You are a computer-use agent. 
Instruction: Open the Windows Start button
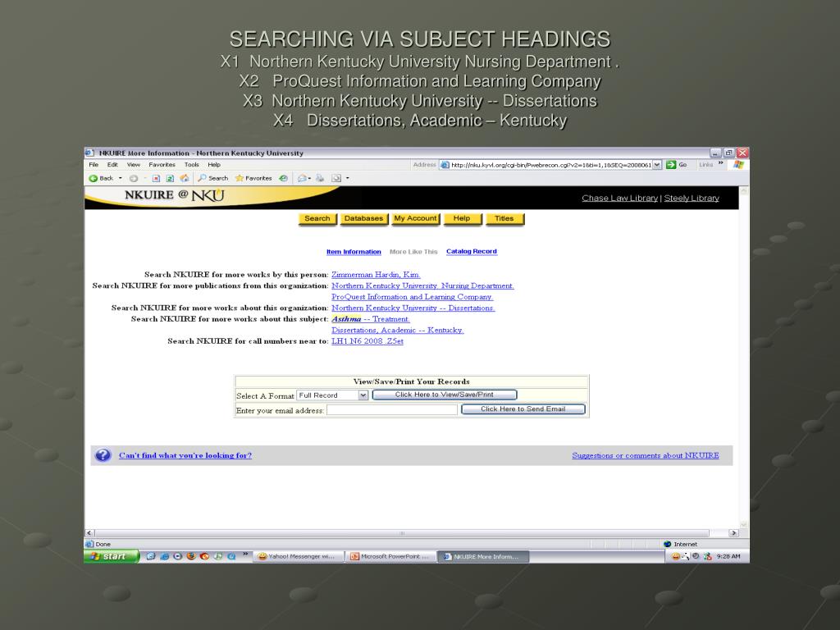(x=112, y=557)
